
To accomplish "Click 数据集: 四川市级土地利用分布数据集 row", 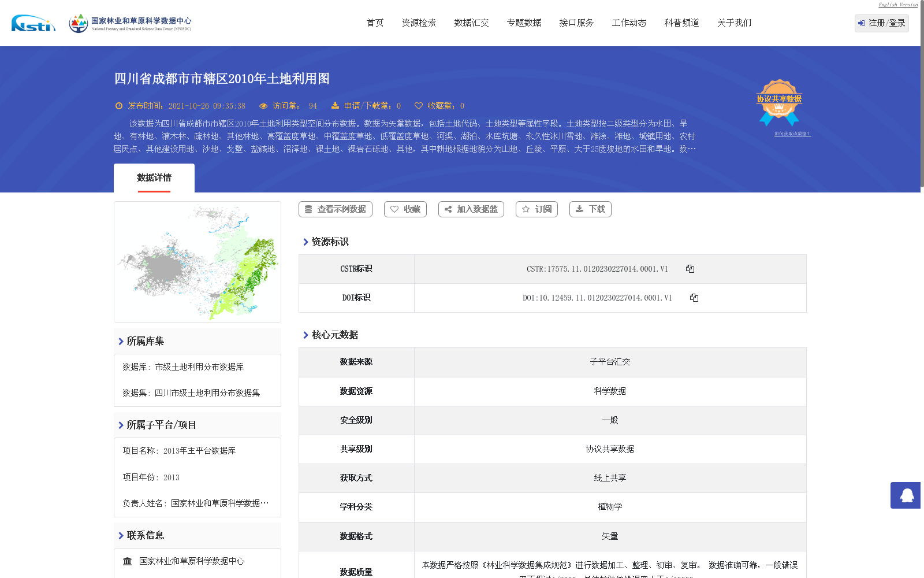I will pyautogui.click(x=191, y=393).
